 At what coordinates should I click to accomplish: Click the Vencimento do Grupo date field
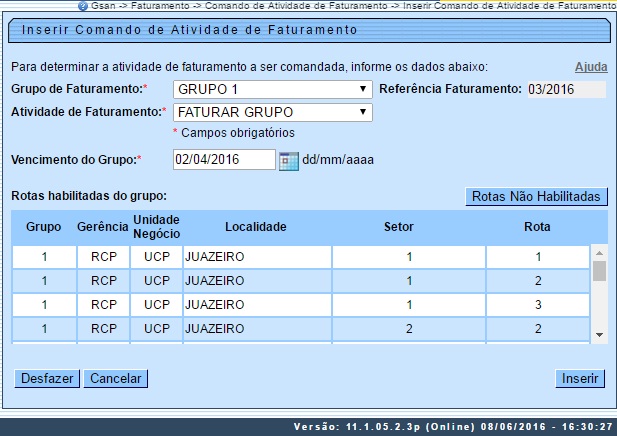pos(223,159)
